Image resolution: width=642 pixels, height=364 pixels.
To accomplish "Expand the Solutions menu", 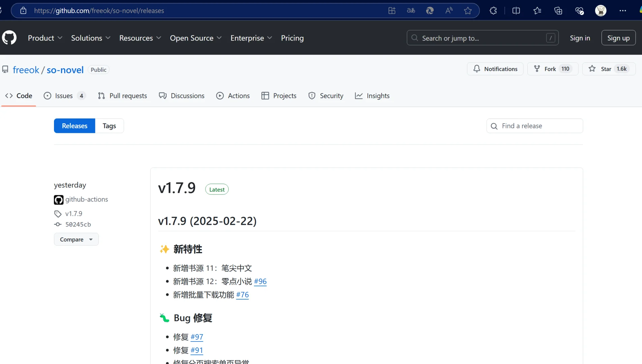I will tap(91, 38).
